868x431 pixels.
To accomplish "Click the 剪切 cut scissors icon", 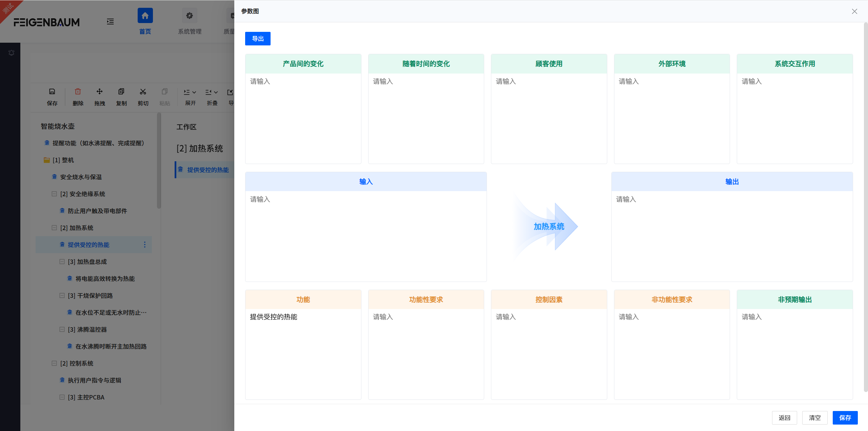I will click(x=143, y=91).
